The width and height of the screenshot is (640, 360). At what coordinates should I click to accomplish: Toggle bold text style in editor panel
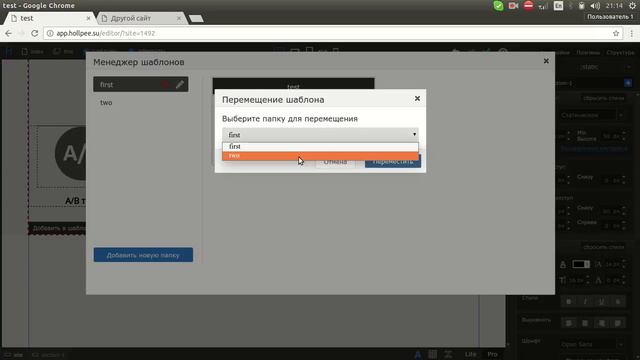569,301
